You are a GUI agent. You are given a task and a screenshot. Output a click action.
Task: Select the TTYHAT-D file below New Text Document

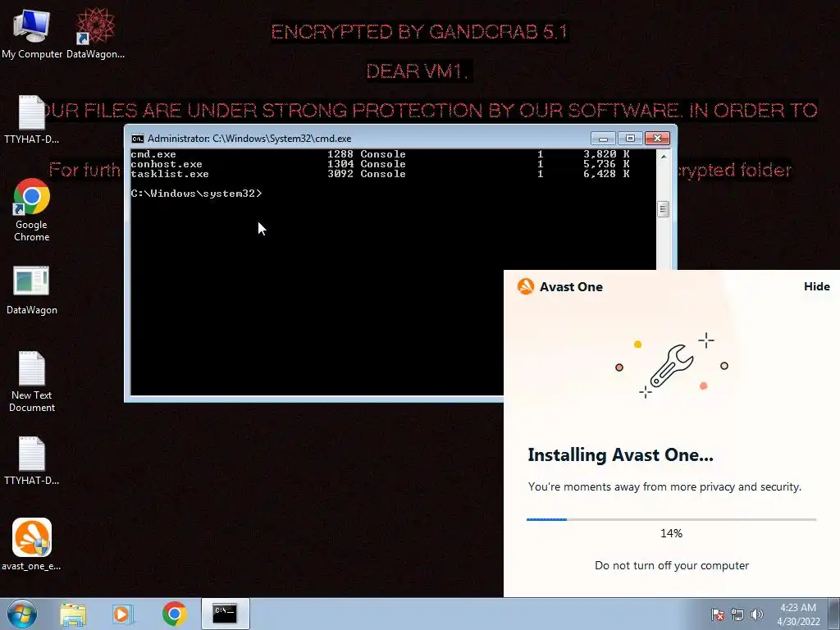point(32,461)
